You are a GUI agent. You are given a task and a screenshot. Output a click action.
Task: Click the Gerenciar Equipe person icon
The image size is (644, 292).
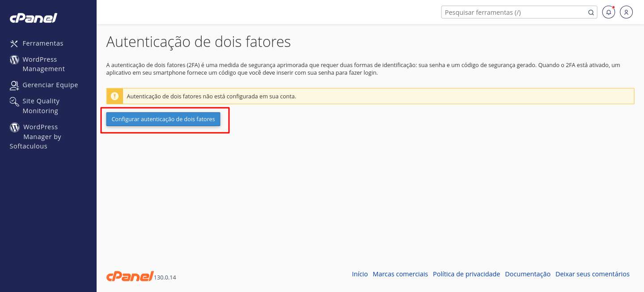tap(14, 85)
